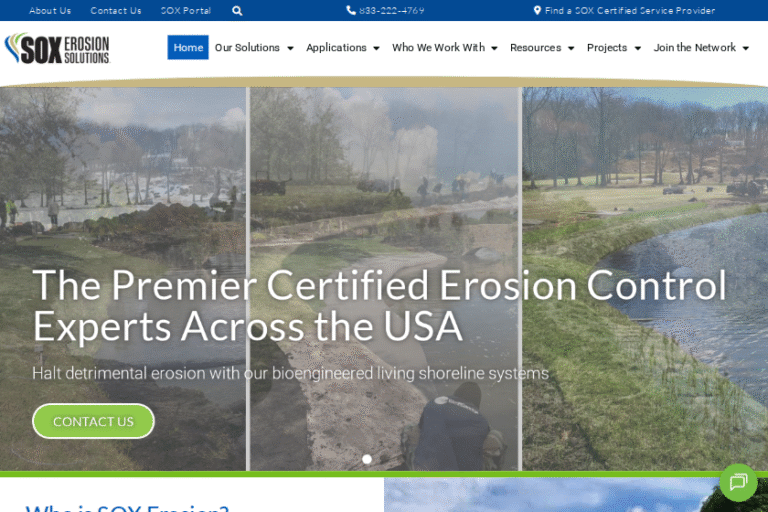
Task: Expand the Resources menu arrow
Action: pos(570,48)
